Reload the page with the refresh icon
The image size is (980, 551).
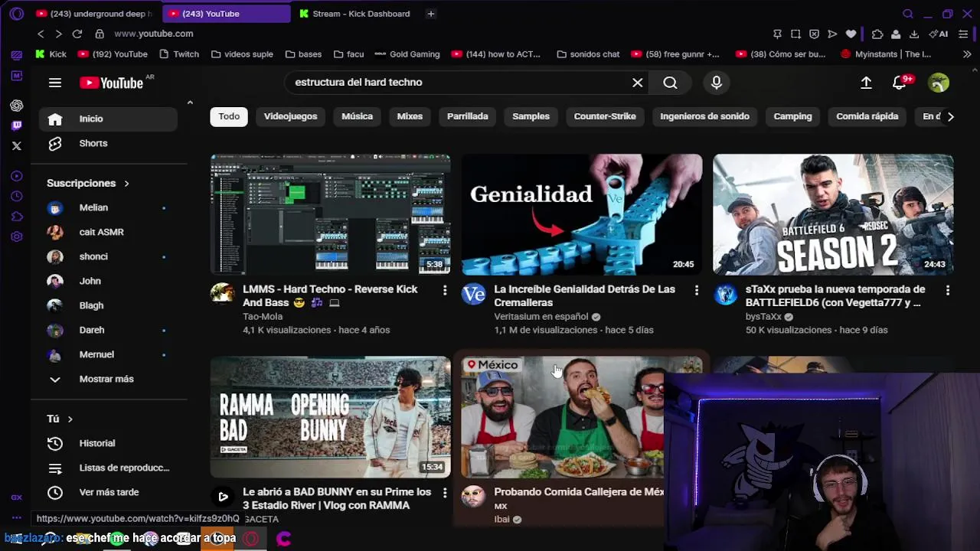[77, 34]
